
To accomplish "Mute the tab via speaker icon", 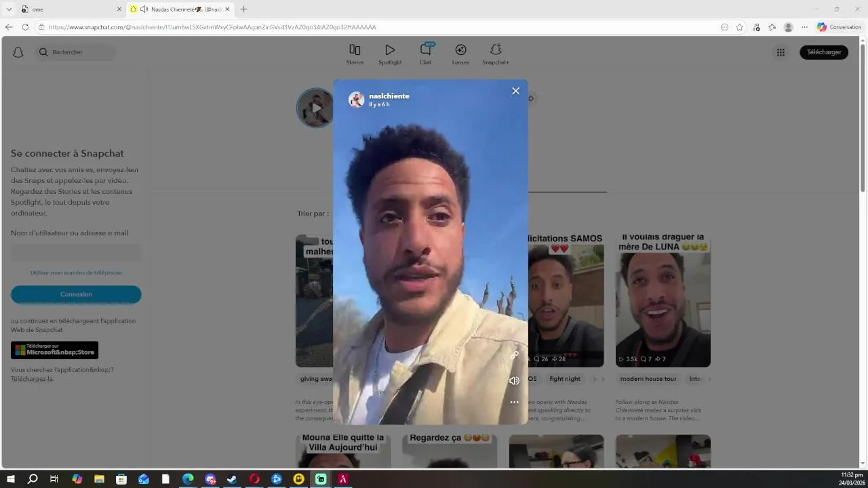I will click(144, 9).
